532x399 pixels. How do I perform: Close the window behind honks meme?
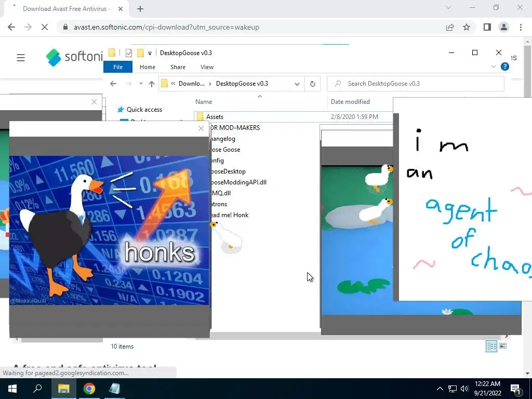(94, 102)
